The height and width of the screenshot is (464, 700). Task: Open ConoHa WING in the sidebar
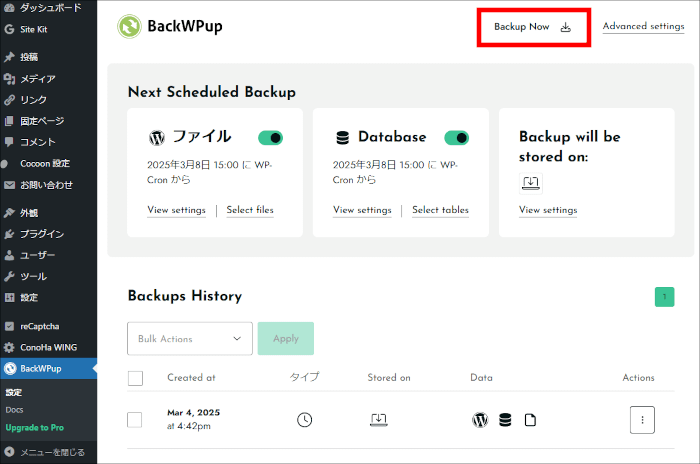48,347
